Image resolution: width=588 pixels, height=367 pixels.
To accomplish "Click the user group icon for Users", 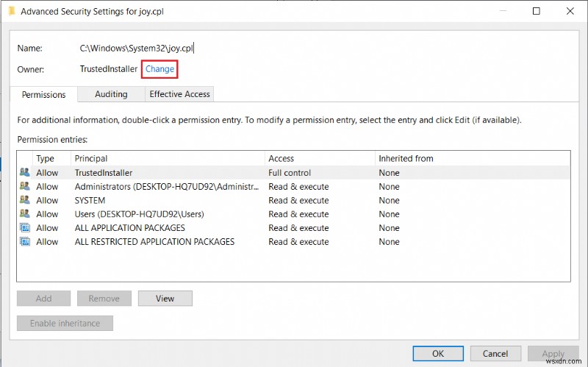I will point(25,214).
